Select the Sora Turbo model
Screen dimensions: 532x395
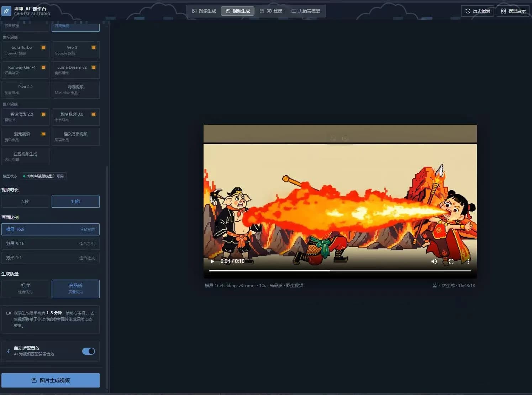pos(25,50)
